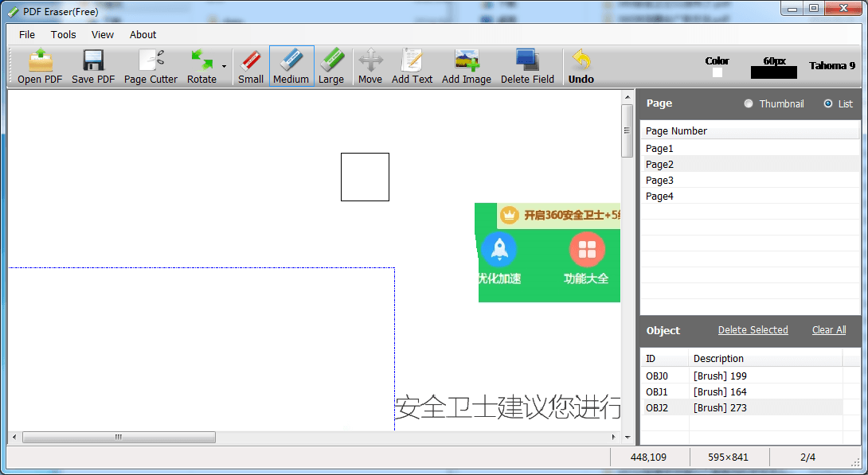
Task: Select Page1 in the page list
Action: [x=750, y=148]
